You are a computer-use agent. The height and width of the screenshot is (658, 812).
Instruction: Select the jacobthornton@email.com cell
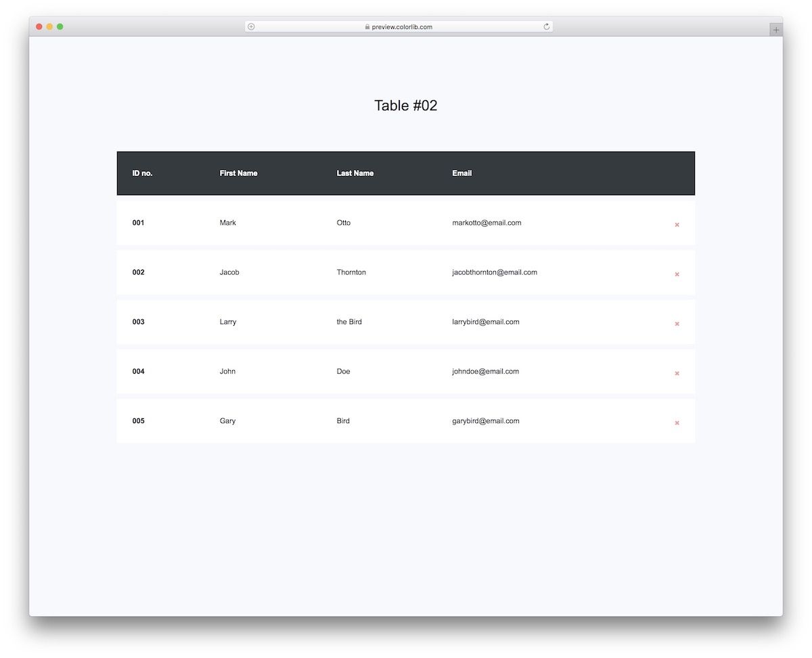(495, 272)
